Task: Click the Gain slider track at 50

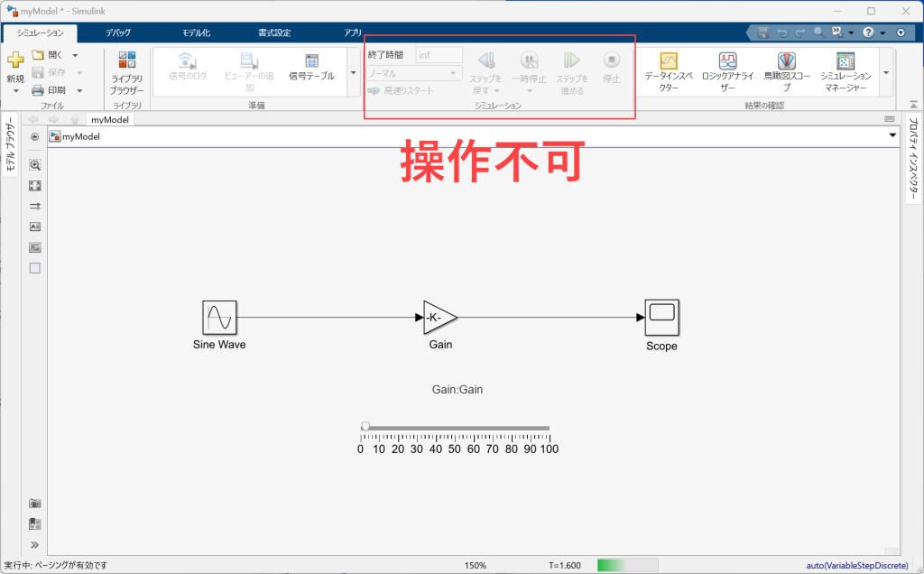Action: [455, 428]
